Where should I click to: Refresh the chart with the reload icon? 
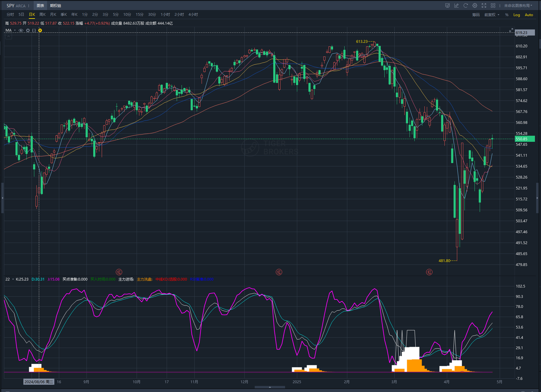466,5
